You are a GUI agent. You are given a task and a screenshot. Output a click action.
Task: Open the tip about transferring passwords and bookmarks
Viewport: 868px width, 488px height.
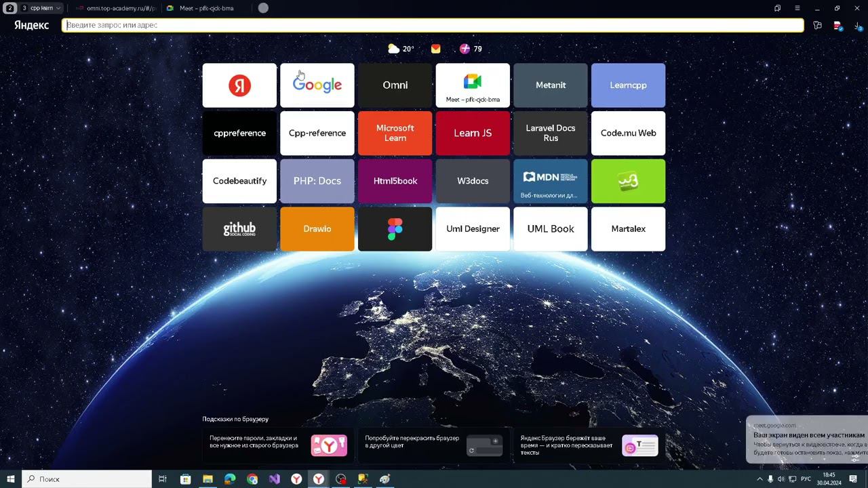coord(278,445)
